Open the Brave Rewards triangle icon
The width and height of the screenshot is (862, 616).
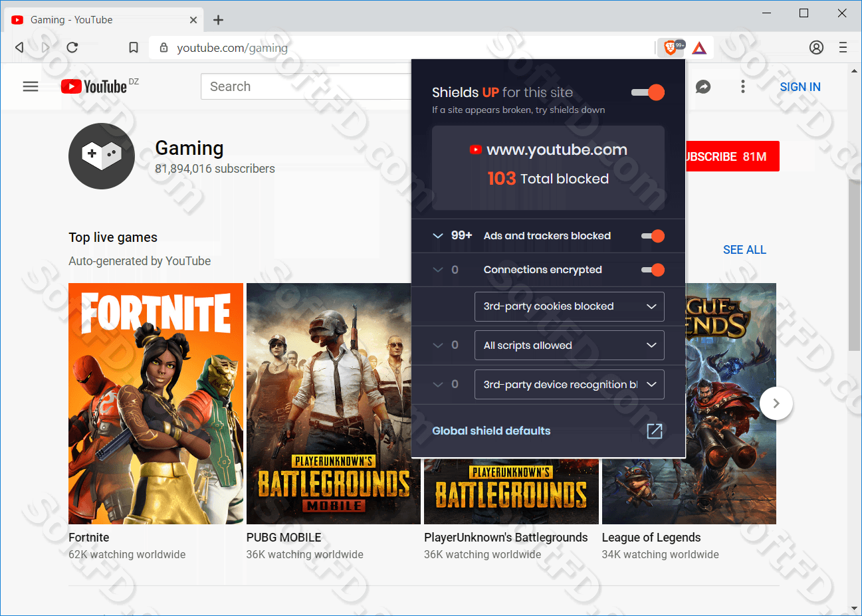699,48
